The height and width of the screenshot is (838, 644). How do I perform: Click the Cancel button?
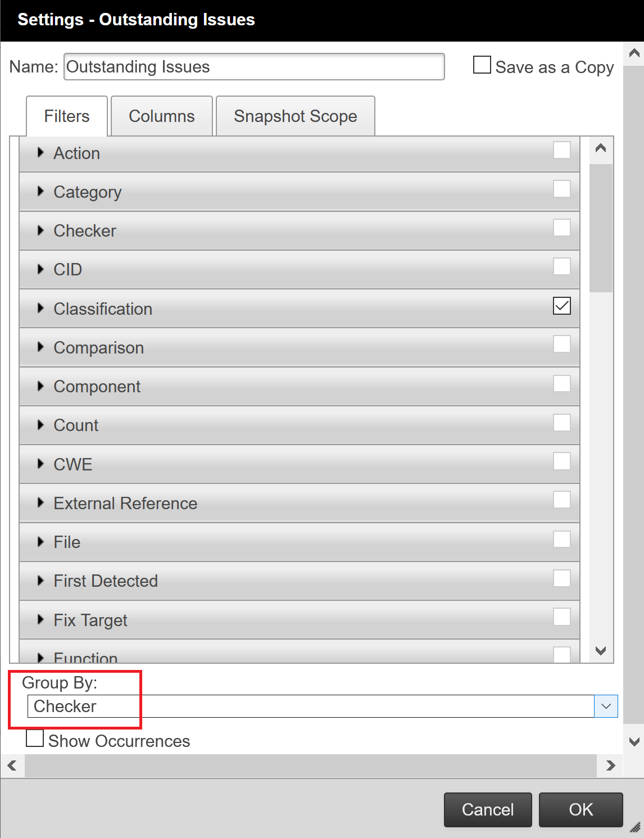pos(487,809)
